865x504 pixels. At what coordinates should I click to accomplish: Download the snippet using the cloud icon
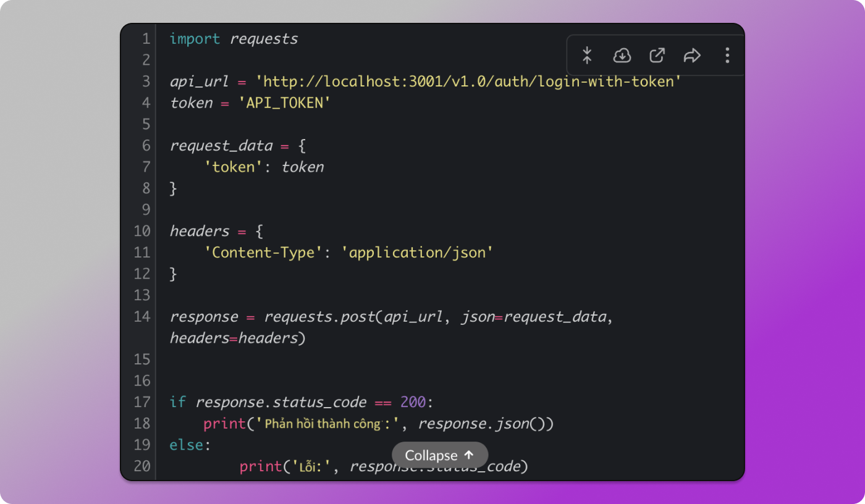pyautogui.click(x=622, y=56)
